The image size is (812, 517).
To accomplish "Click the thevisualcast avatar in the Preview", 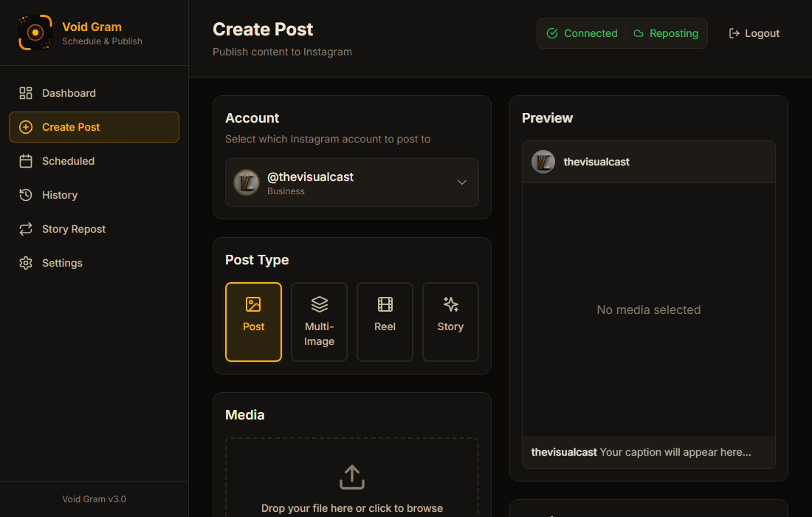I will point(543,162).
